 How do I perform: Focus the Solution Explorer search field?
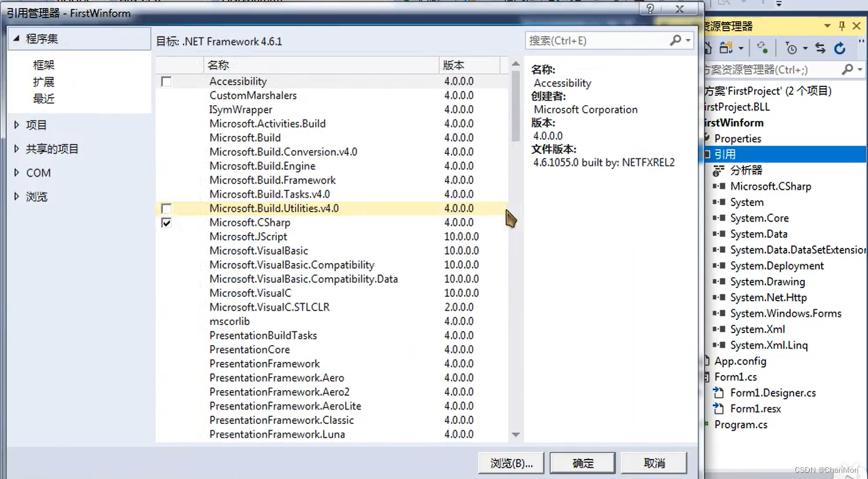point(770,70)
